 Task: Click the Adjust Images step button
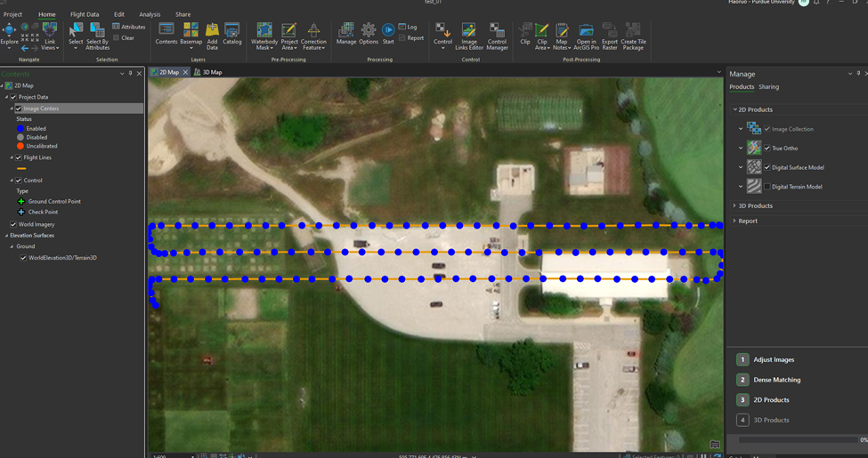coord(774,359)
